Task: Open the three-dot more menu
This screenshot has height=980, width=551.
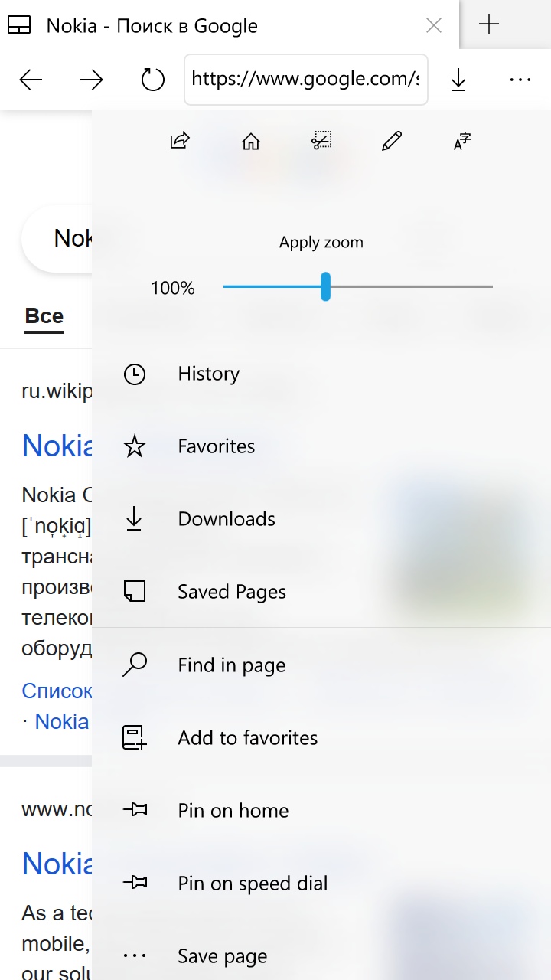Action: click(520, 79)
